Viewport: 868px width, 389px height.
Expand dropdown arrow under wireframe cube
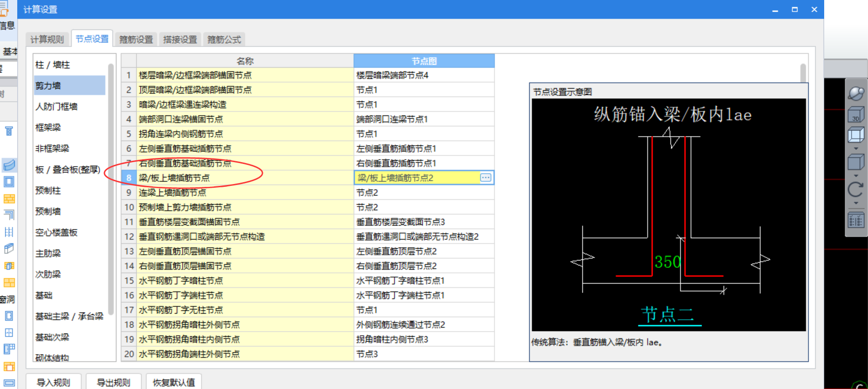click(856, 149)
